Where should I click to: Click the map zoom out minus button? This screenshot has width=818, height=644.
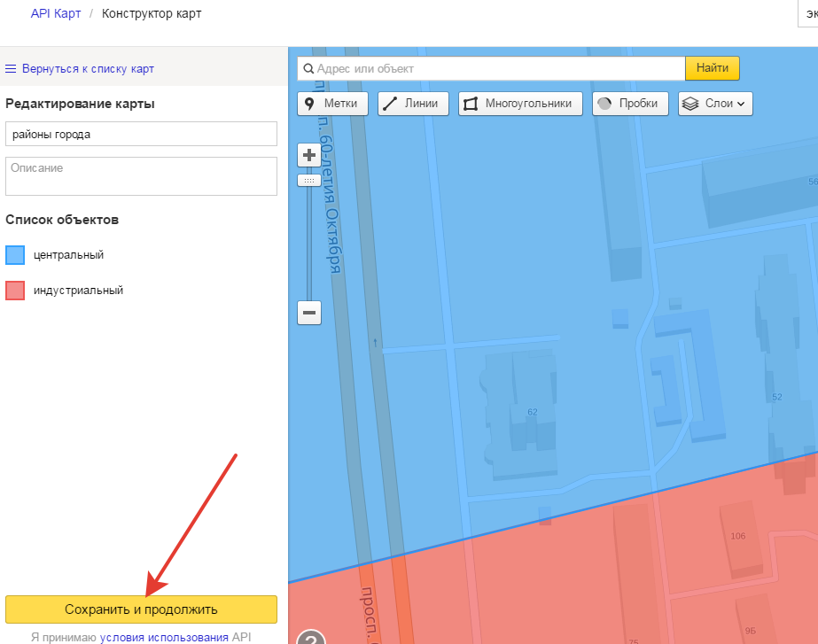309,313
